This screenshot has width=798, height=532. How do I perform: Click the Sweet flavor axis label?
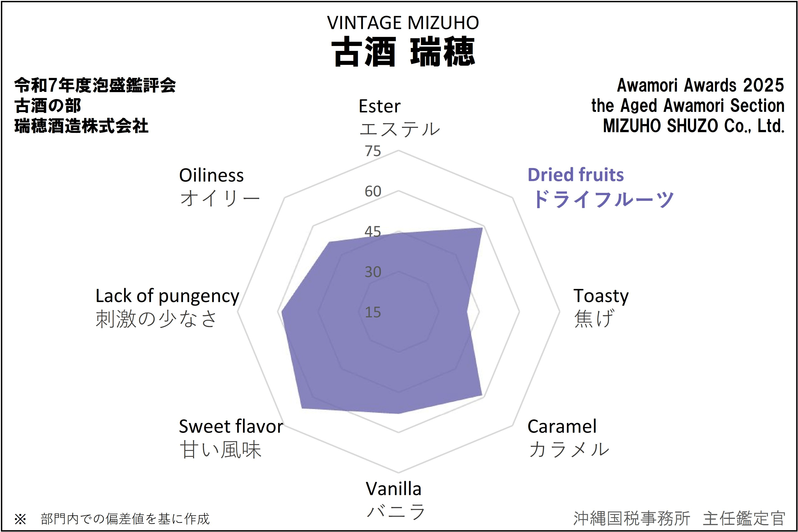tap(231, 427)
